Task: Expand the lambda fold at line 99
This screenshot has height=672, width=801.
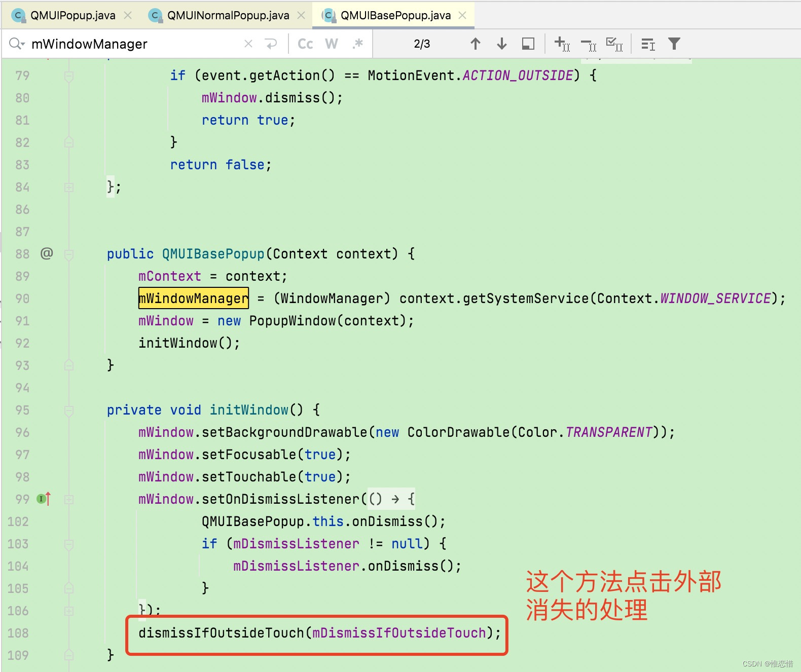Action: coord(69,499)
